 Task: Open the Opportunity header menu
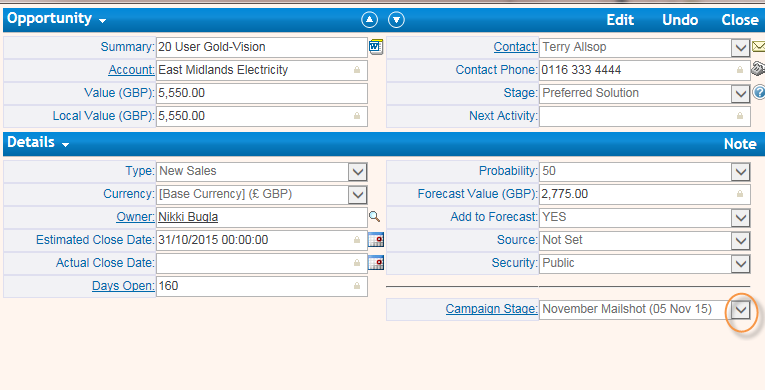(x=56, y=19)
